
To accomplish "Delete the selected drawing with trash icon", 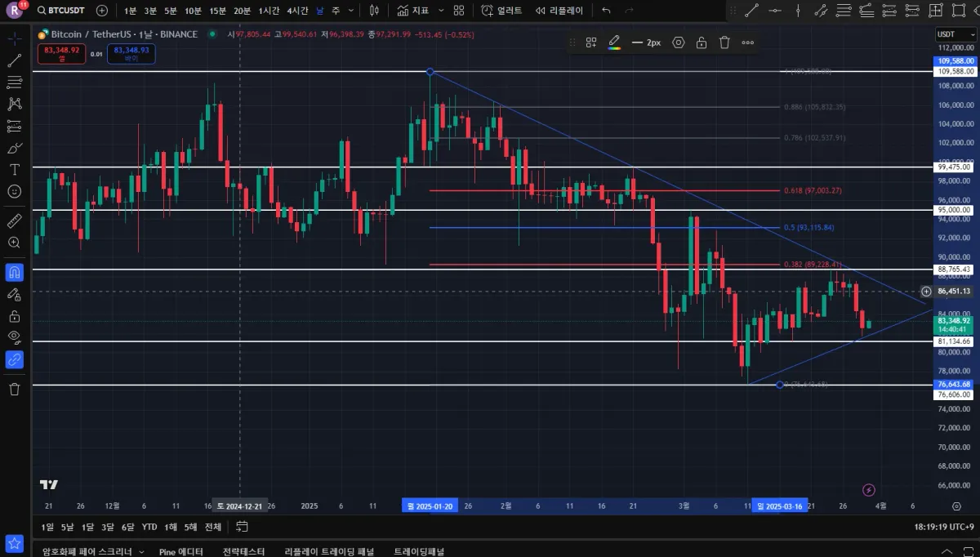I will coord(724,42).
